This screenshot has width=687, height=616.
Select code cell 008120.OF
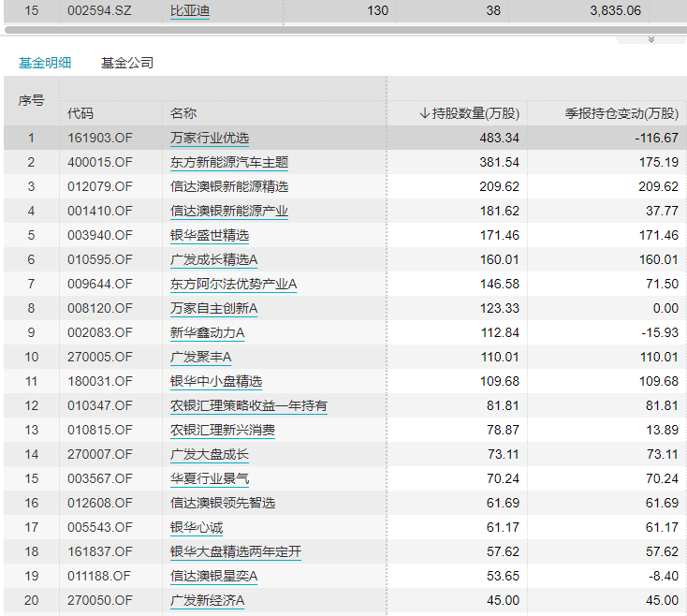coord(100,308)
